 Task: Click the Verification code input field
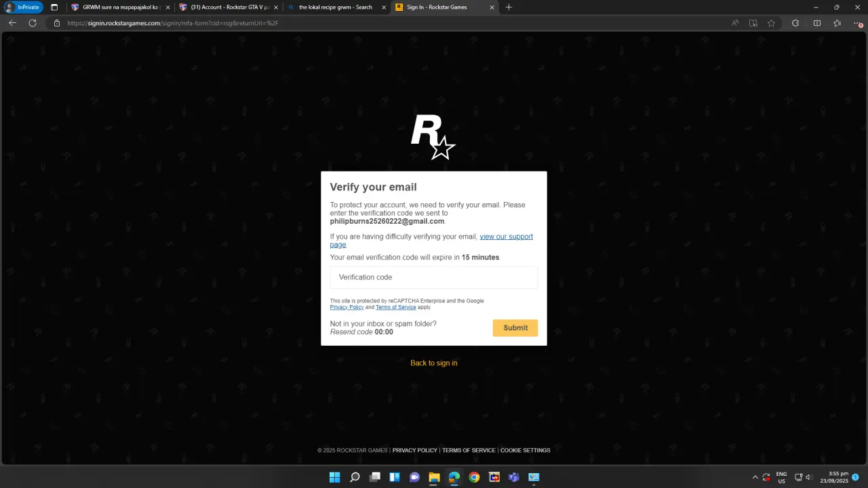[433, 277]
